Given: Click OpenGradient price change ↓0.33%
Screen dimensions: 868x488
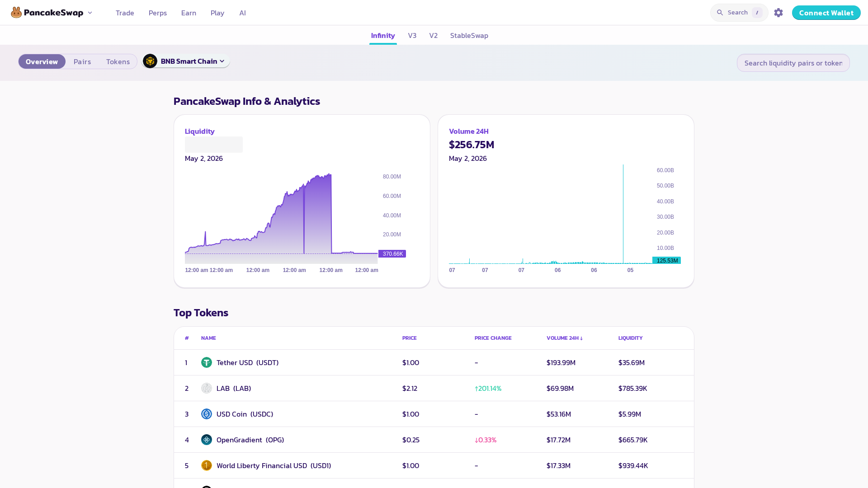Looking at the screenshot, I should point(486,440).
